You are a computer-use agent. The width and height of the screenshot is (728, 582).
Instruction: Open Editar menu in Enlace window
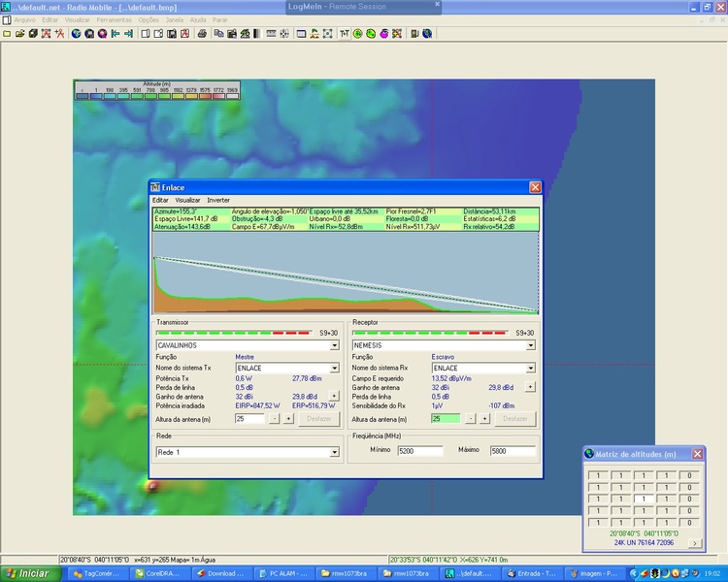tap(160, 200)
